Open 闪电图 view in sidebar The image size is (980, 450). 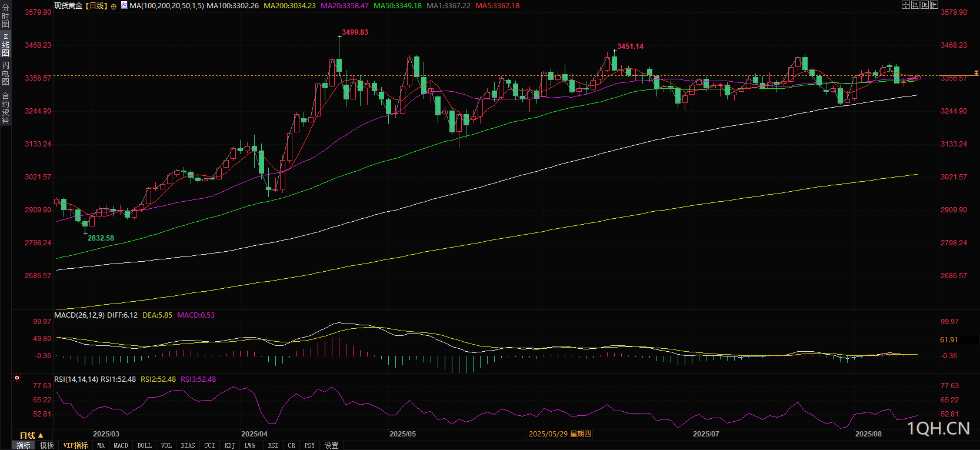(x=5, y=74)
